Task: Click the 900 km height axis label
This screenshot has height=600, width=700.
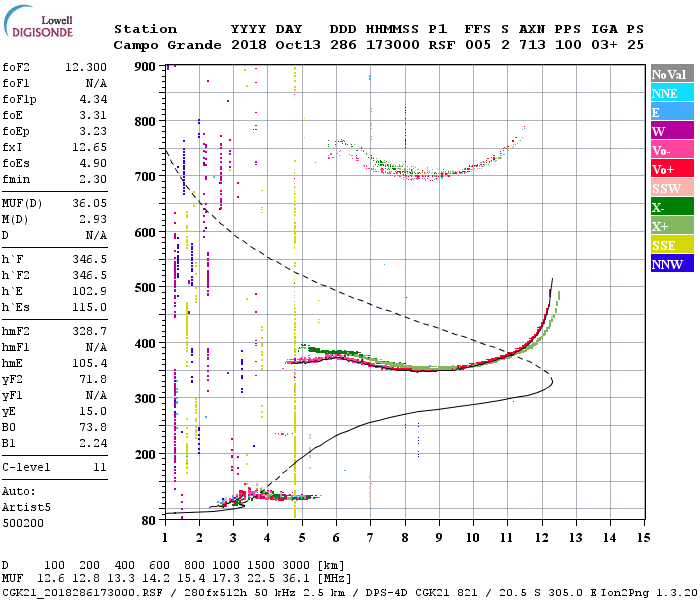Action: pyautogui.click(x=145, y=67)
